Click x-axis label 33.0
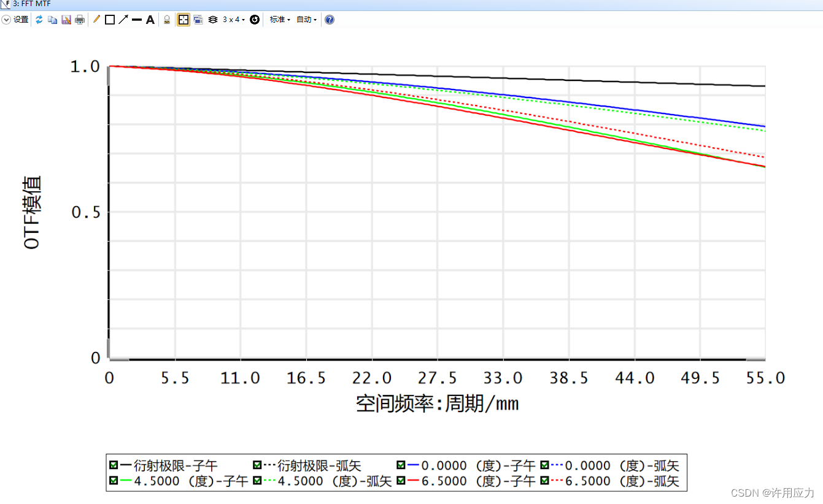The image size is (823, 504). (503, 378)
